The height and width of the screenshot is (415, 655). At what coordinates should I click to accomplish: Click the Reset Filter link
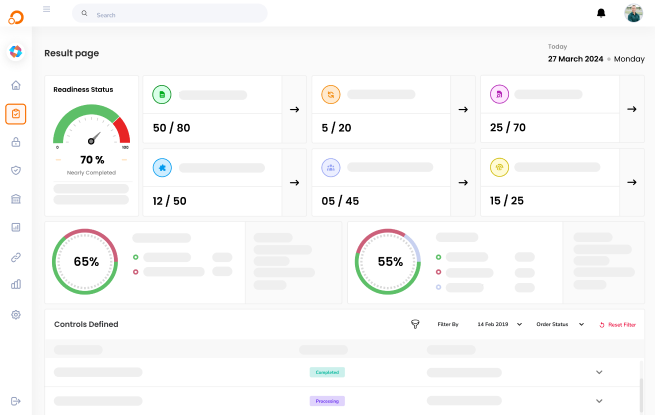click(x=617, y=324)
